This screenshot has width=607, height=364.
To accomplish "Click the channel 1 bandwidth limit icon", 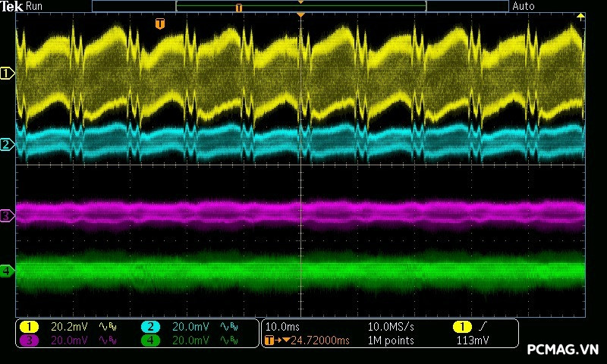I will tap(109, 327).
